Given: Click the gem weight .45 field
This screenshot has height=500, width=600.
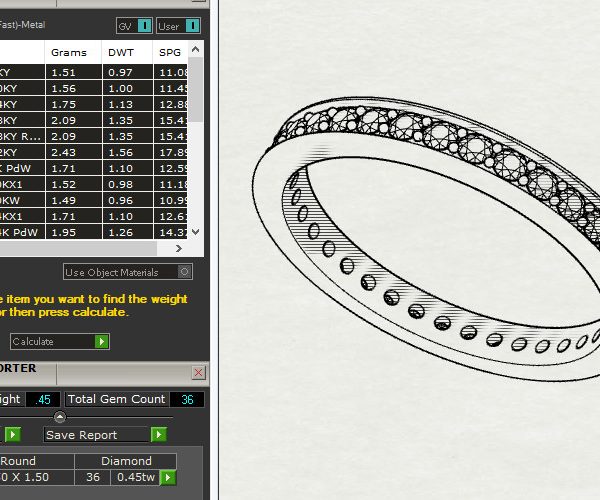Looking at the screenshot, I should tap(43, 399).
